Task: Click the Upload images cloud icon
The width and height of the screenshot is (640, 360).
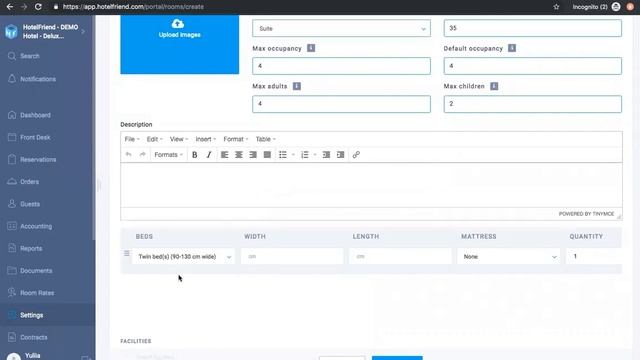Action: pos(178,24)
